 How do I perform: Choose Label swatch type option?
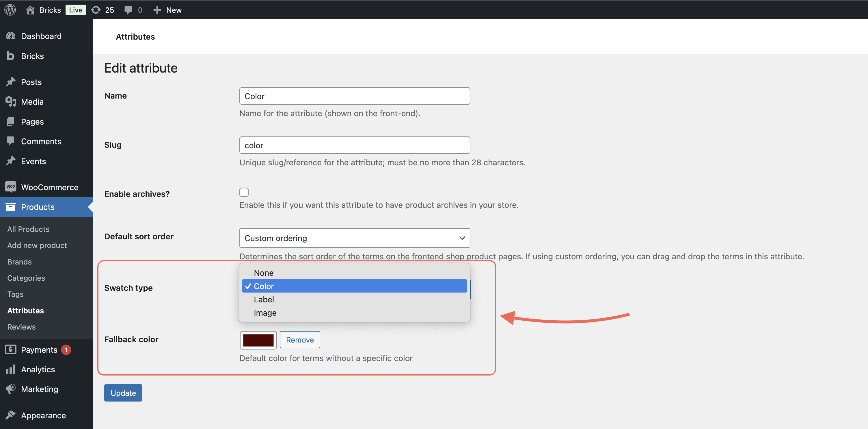pyautogui.click(x=264, y=299)
